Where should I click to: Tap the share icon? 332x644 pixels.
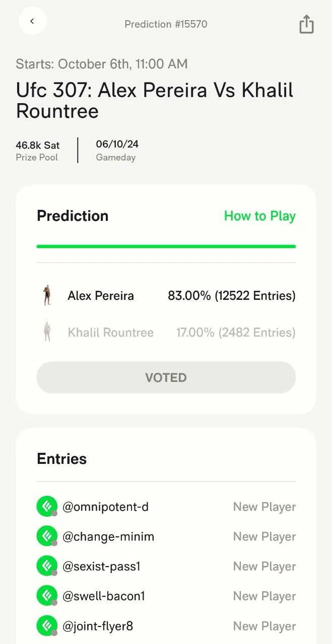coord(306,24)
